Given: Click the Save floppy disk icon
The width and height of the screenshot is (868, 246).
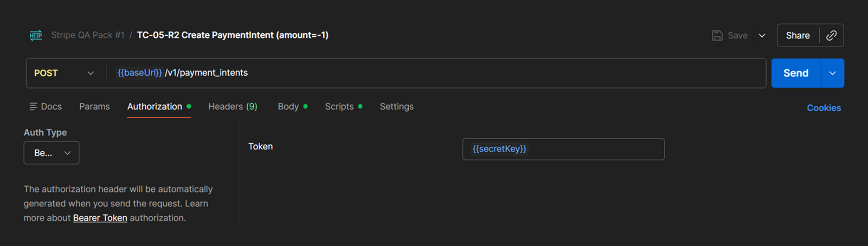Looking at the screenshot, I should pos(717,35).
